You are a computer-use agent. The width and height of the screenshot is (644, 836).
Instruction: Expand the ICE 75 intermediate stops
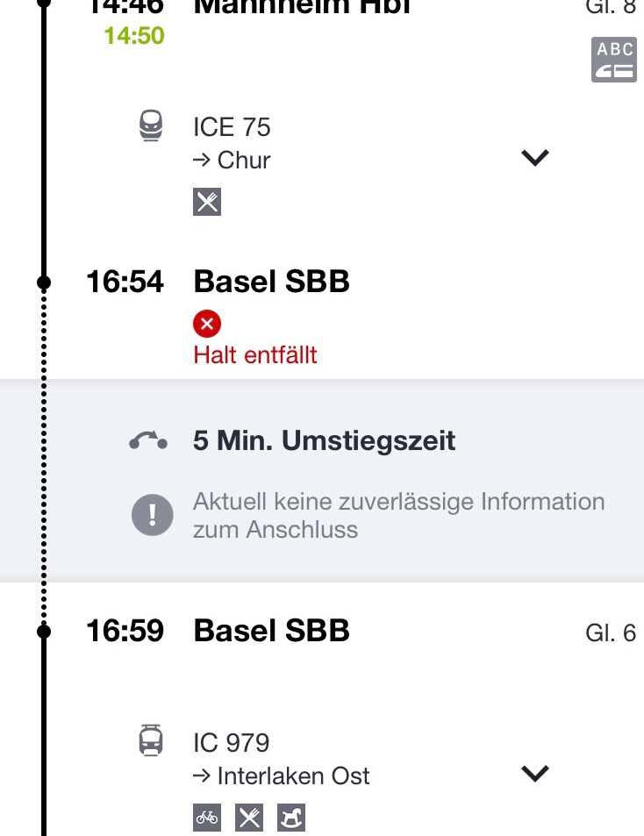pos(534,158)
